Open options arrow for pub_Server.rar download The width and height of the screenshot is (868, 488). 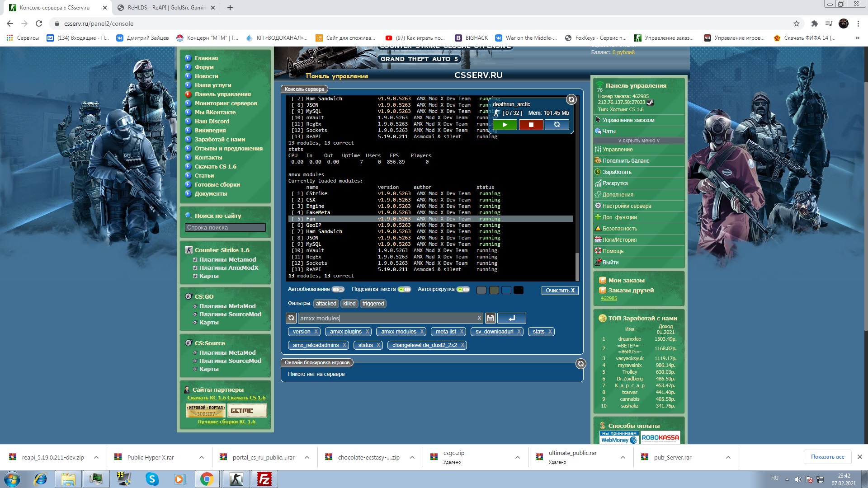click(728, 457)
